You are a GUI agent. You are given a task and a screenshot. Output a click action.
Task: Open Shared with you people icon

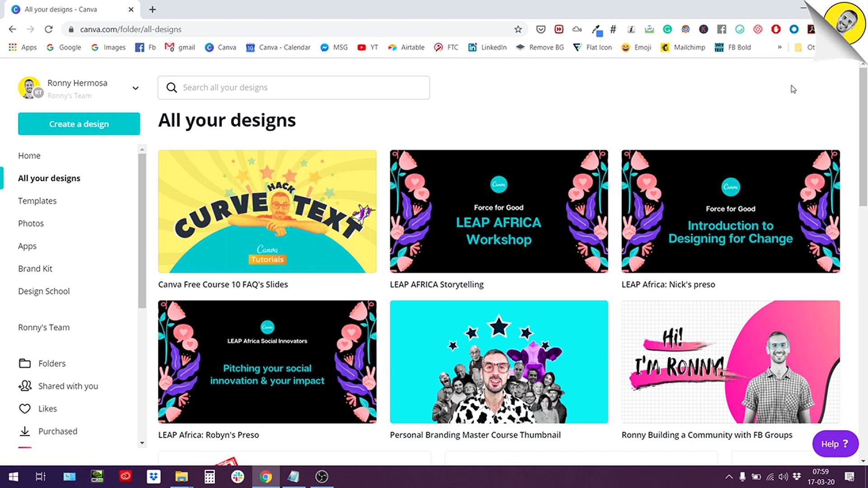click(25, 386)
